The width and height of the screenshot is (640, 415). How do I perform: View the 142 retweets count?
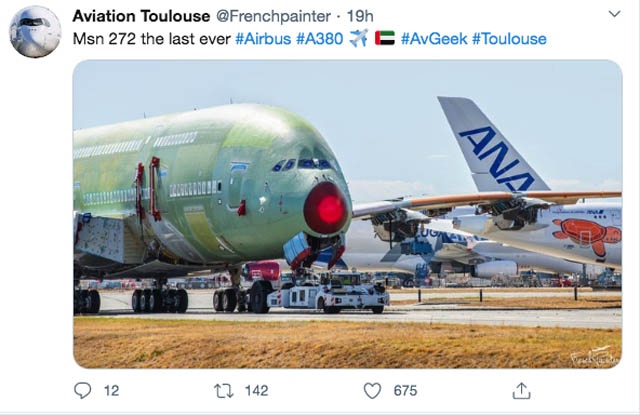coord(256,391)
